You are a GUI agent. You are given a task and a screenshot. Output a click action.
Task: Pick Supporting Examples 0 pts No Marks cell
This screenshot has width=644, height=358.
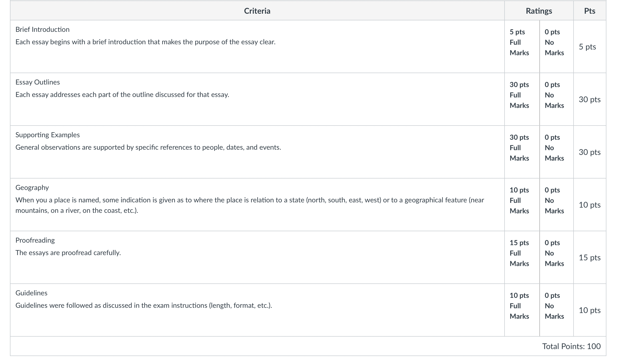pos(557,152)
